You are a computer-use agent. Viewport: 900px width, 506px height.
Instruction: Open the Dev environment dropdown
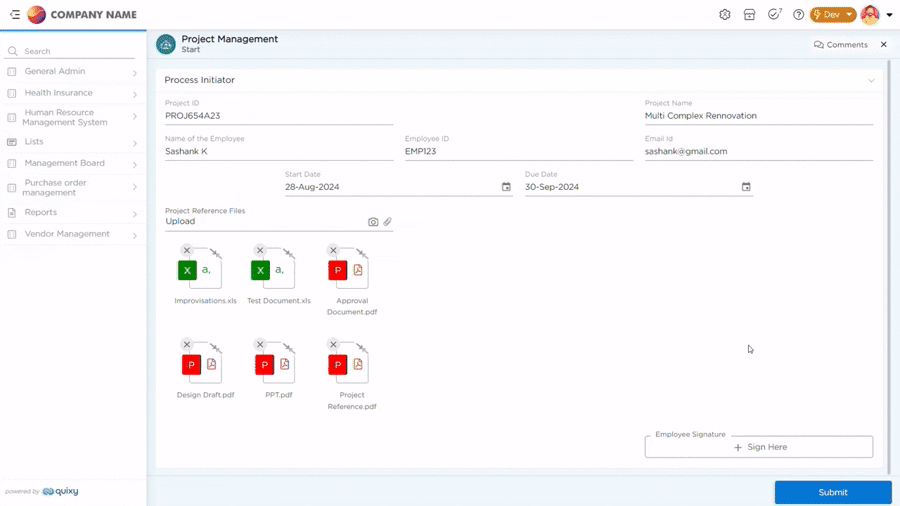pyautogui.click(x=833, y=15)
